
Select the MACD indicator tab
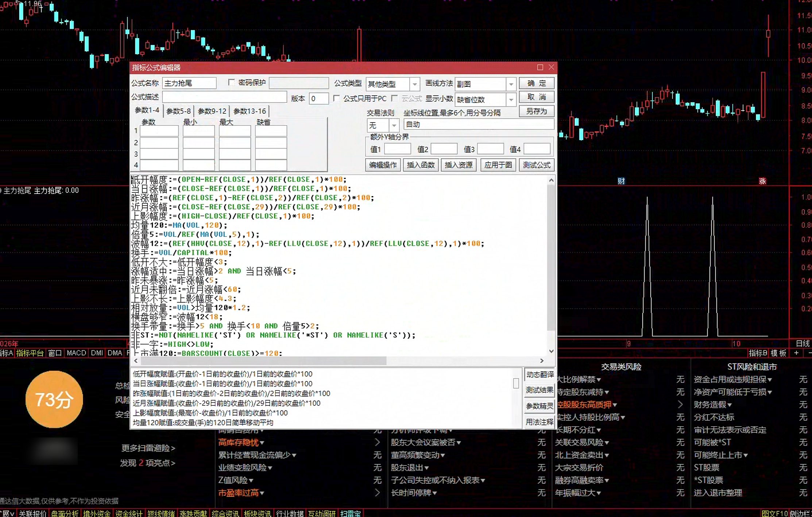76,353
